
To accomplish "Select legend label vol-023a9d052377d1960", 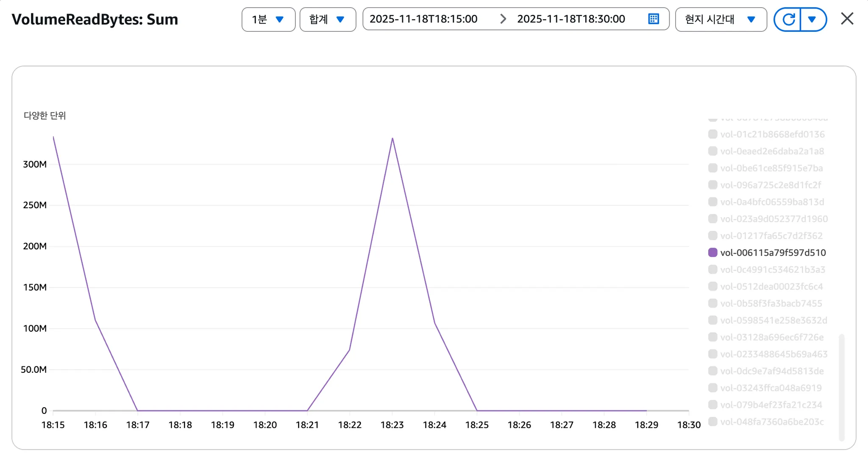I will click(x=773, y=219).
